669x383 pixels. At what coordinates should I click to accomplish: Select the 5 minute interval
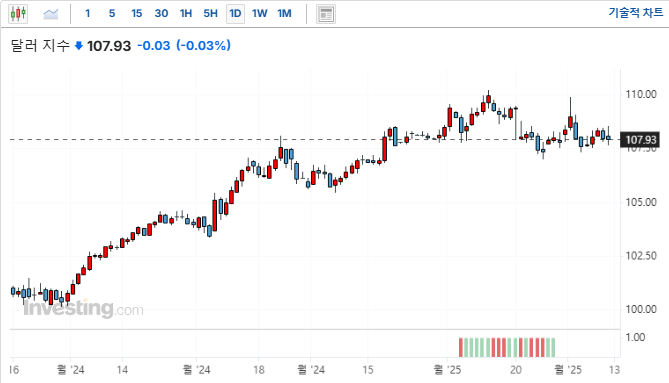(x=112, y=13)
